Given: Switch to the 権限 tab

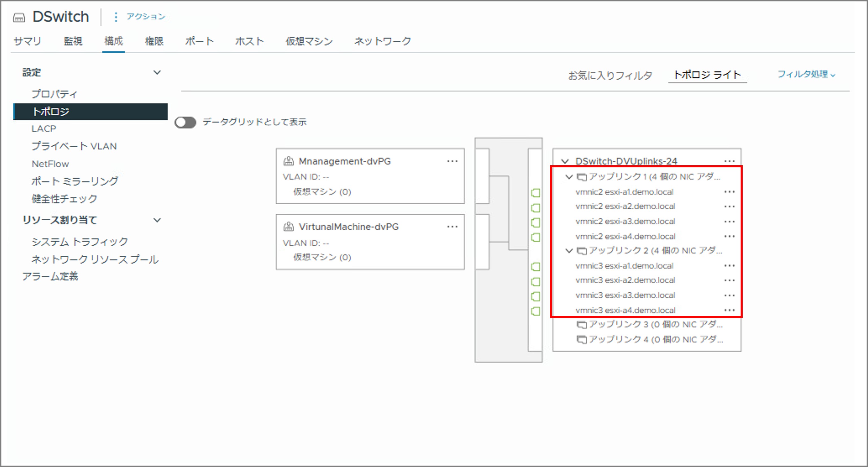Looking at the screenshot, I should click(154, 41).
